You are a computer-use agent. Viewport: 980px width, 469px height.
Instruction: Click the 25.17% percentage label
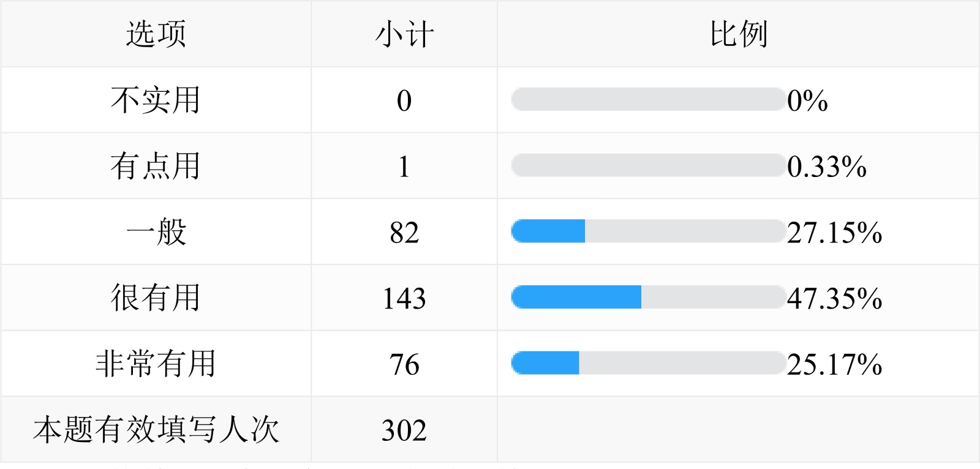834,365
